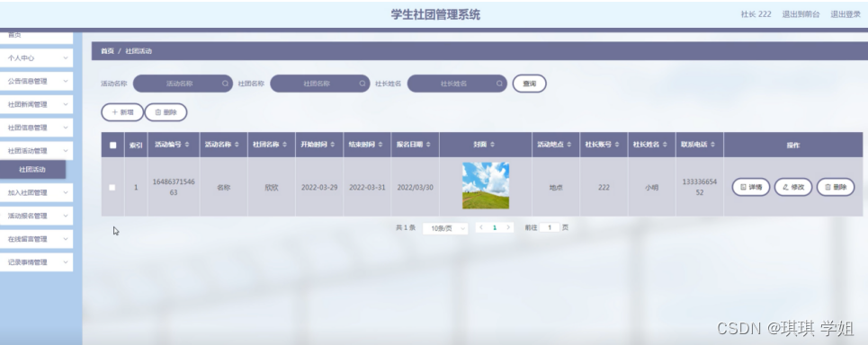Sort by 结束时间 column arrows

[x=380, y=145]
